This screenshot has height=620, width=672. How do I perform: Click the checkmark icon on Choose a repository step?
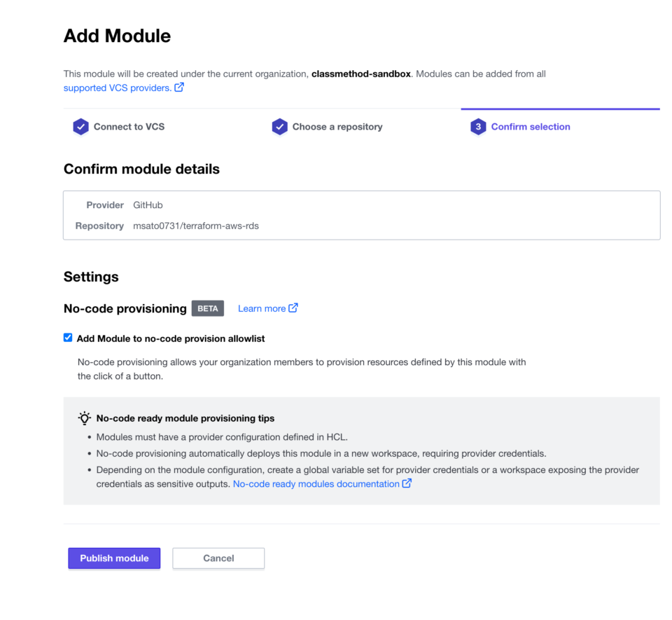point(279,126)
